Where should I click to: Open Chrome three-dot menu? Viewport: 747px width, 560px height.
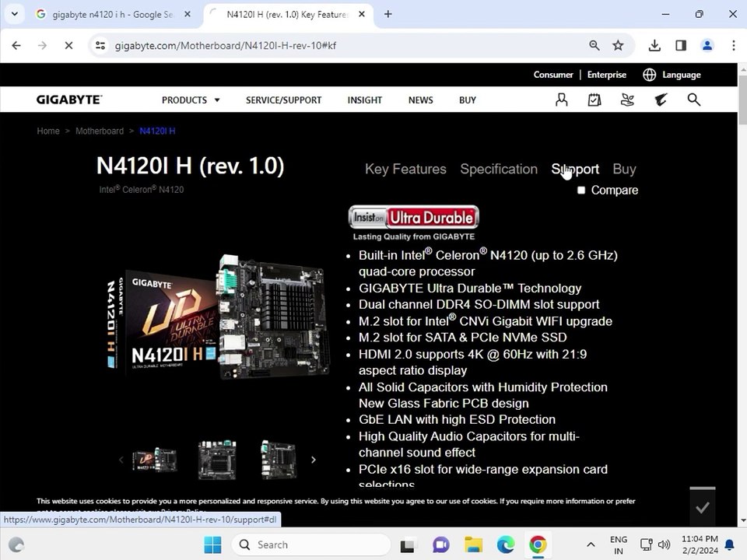[733, 45]
